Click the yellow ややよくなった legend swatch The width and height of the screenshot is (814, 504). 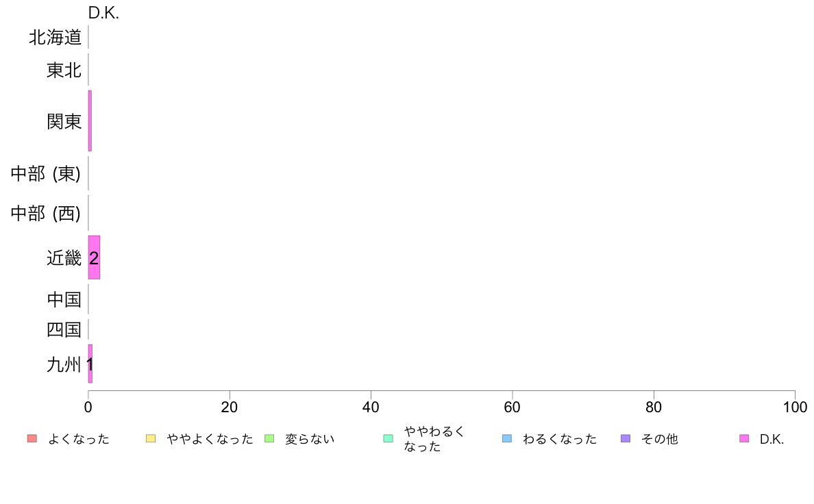[x=151, y=438]
